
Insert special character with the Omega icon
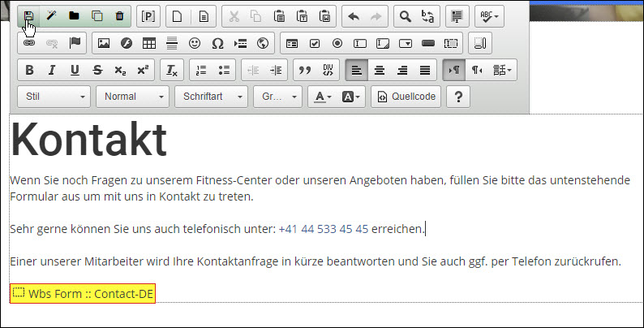click(x=217, y=43)
